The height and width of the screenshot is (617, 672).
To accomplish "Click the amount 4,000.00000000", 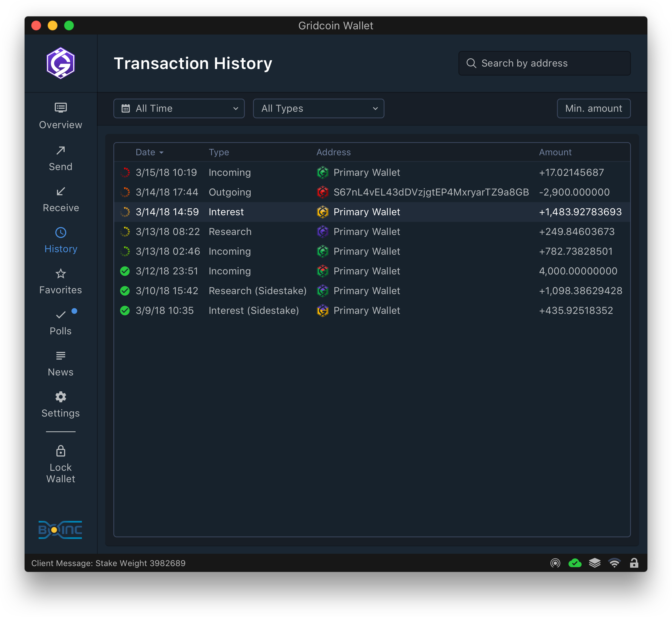I will (578, 271).
